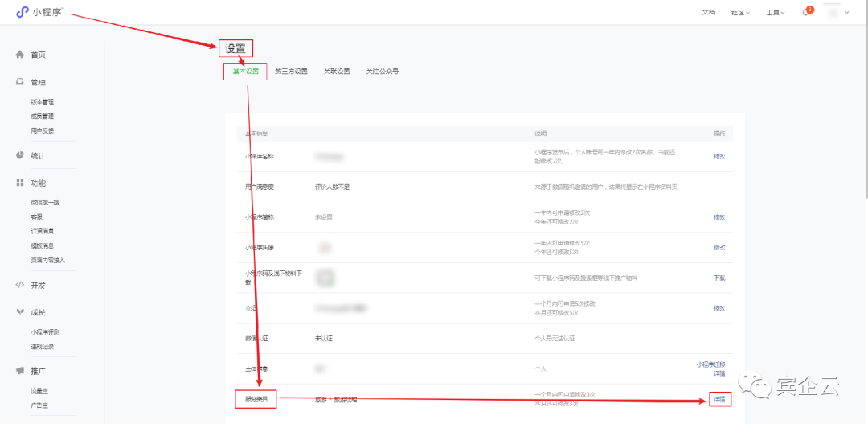This screenshot has height=424, width=868.
Task: Click the page vertical scrollbar
Action: pyautogui.click(x=866, y=100)
